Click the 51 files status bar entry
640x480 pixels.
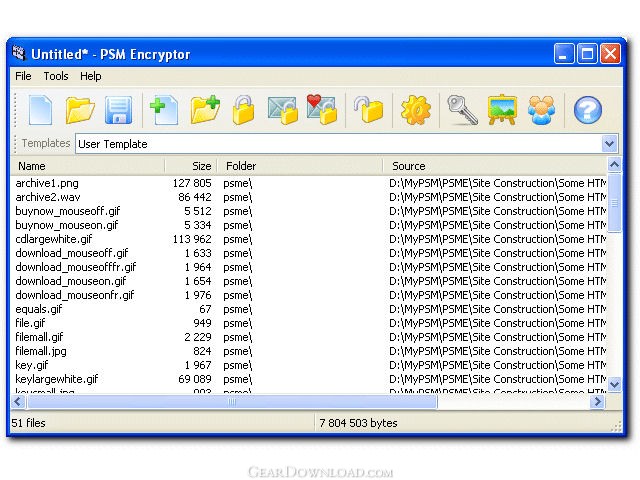28,423
